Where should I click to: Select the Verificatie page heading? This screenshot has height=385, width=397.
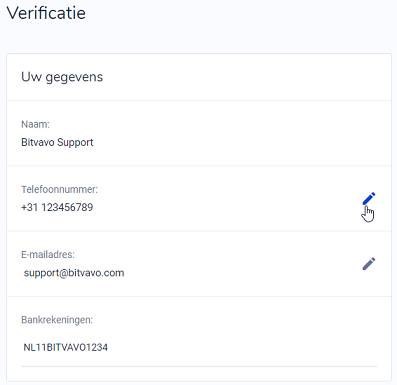46,13
